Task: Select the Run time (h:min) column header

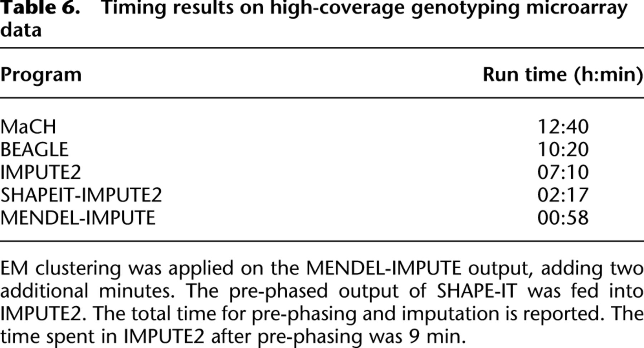Action: (x=563, y=75)
